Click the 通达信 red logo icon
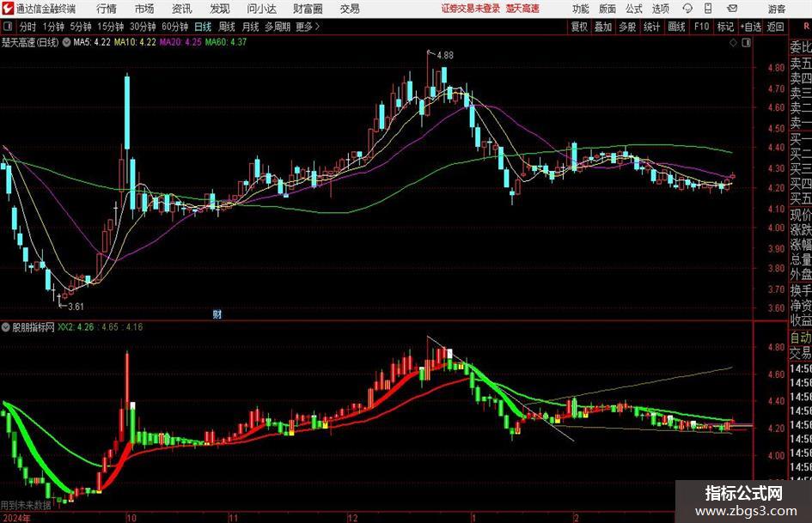 7,9
